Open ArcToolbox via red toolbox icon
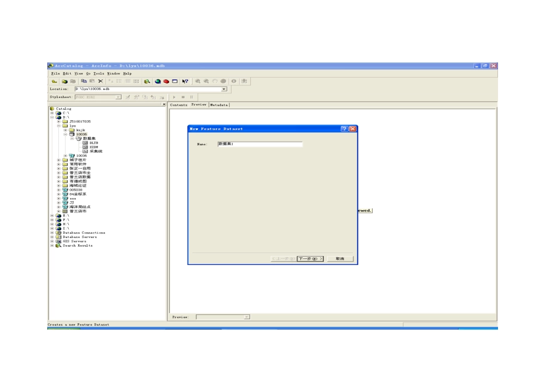Image resolution: width=554 pixels, height=392 pixels. pos(166,81)
